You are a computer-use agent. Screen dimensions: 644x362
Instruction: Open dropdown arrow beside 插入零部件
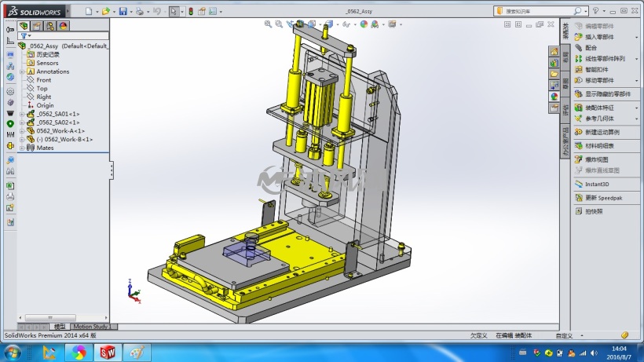coord(637,37)
